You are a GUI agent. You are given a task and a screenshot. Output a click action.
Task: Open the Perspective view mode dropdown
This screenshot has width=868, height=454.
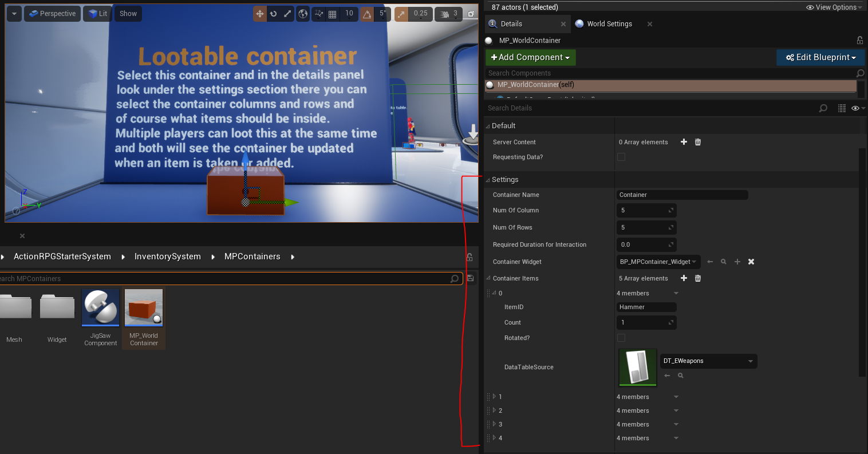[x=52, y=14]
